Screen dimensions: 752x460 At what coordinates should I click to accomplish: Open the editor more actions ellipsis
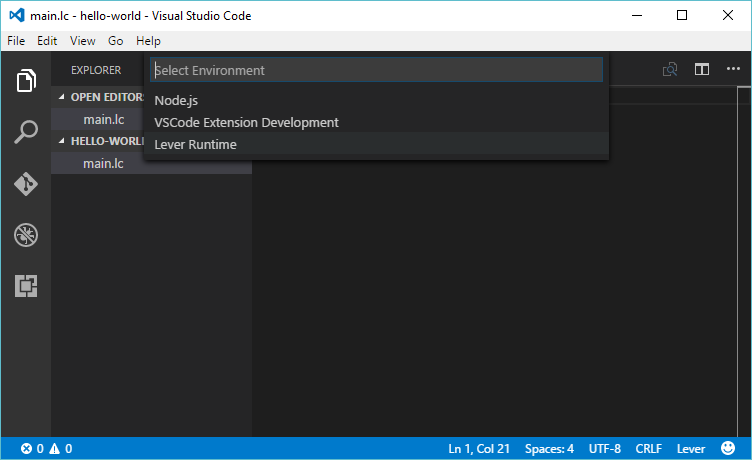point(733,69)
